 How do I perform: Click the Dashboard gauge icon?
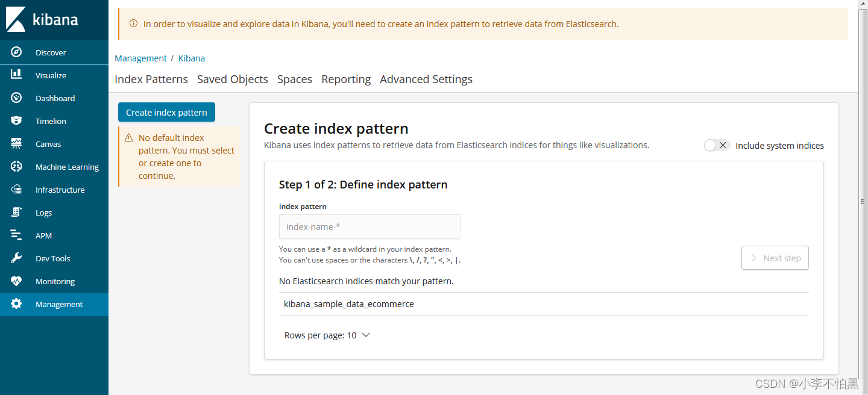point(16,98)
